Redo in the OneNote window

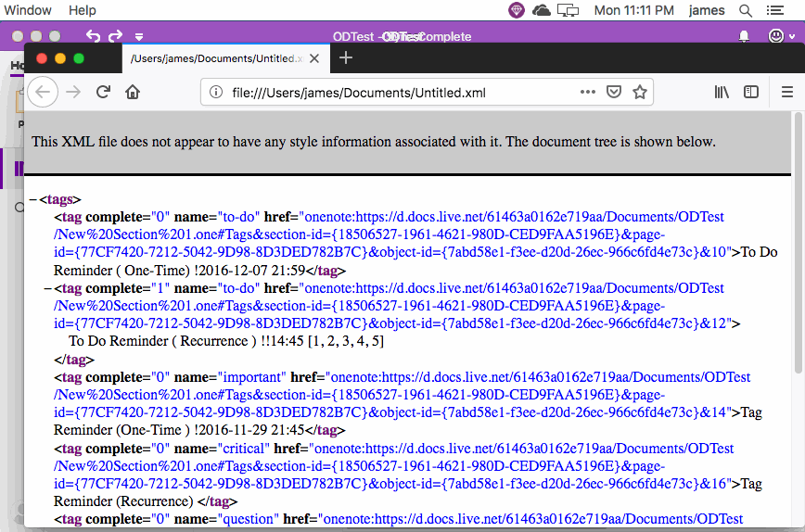point(116,36)
